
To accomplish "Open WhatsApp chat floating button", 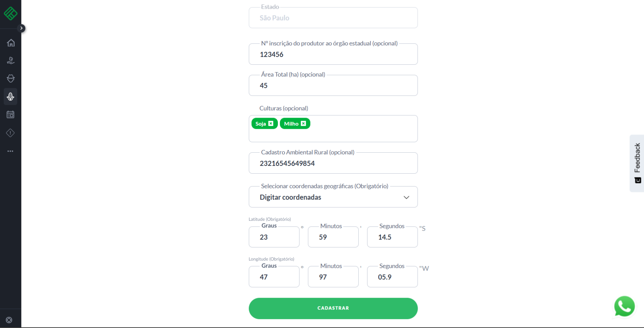I will click(624, 306).
